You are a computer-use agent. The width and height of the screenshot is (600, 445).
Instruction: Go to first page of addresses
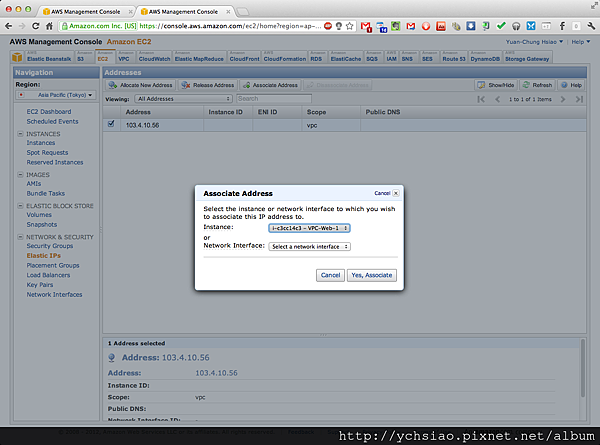coord(481,99)
